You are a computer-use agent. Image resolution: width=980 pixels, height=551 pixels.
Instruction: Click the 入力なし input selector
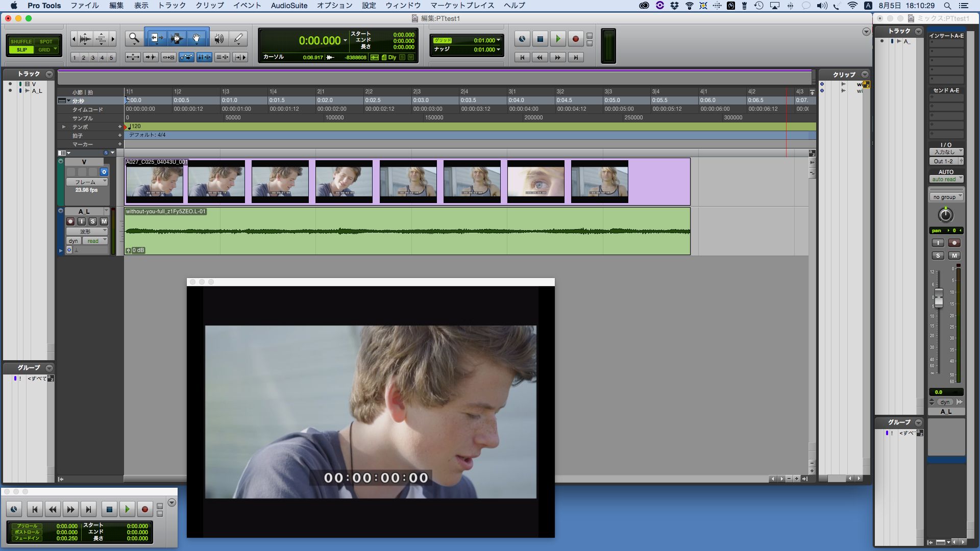946,152
